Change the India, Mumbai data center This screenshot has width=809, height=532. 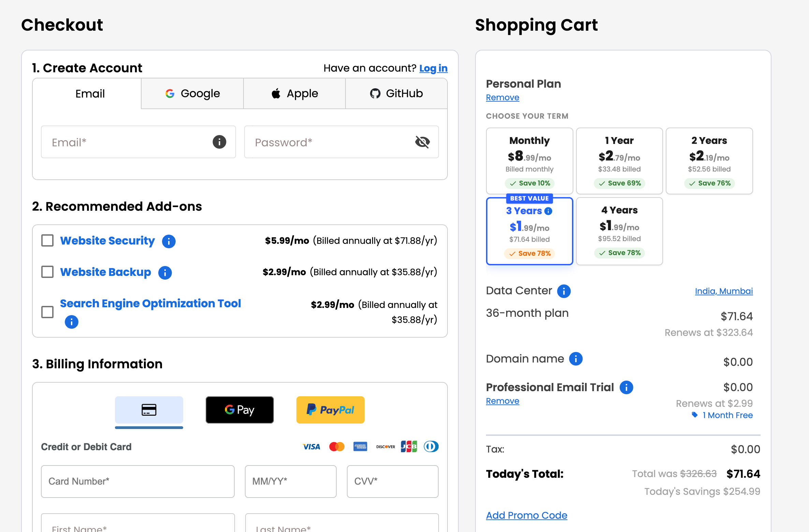[x=724, y=291]
